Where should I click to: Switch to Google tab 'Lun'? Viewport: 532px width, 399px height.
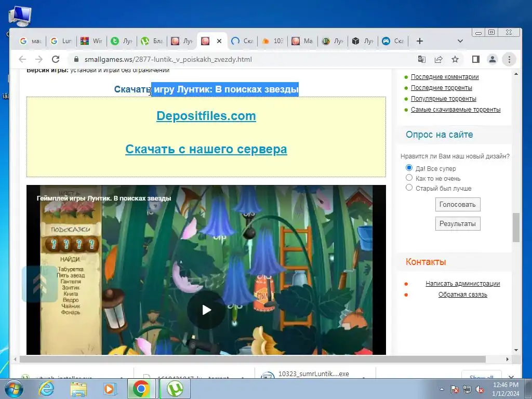point(61,41)
